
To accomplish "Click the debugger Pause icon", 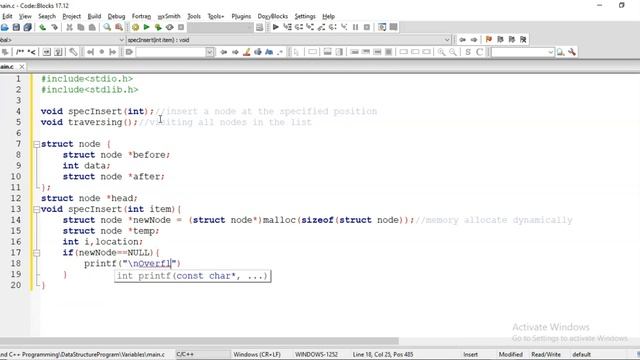I will pyautogui.click(x=356, y=27).
